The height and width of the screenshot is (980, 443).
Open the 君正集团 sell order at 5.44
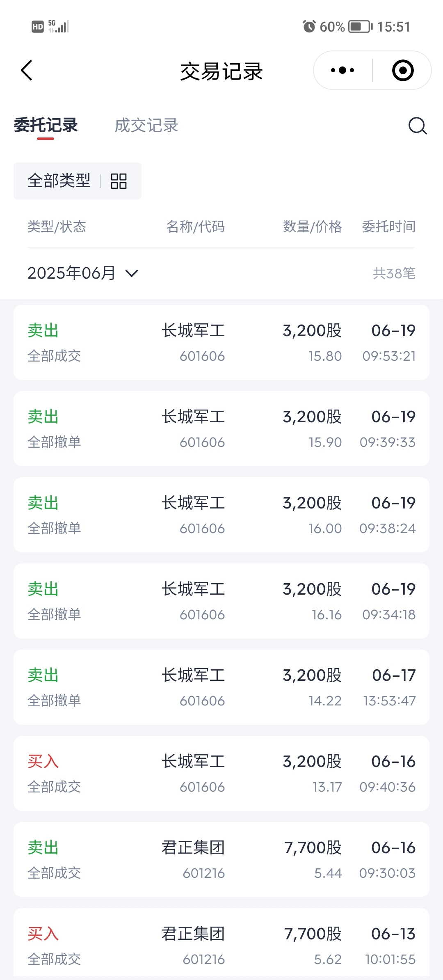tap(221, 859)
